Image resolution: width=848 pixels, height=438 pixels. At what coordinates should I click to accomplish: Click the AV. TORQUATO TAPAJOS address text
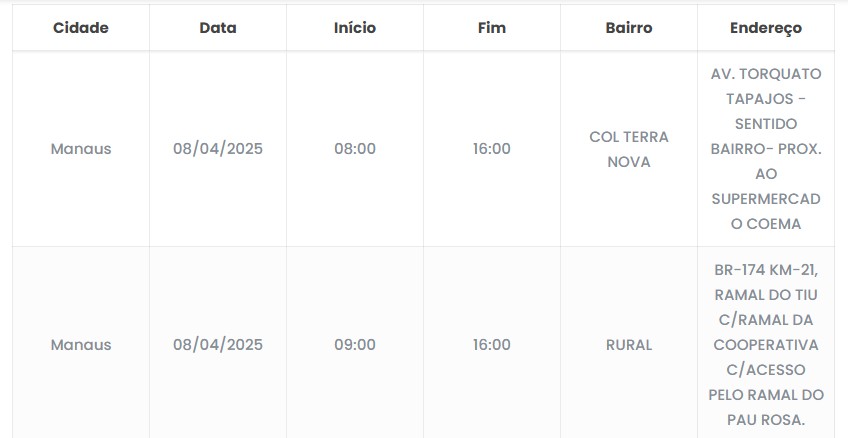[x=766, y=87]
